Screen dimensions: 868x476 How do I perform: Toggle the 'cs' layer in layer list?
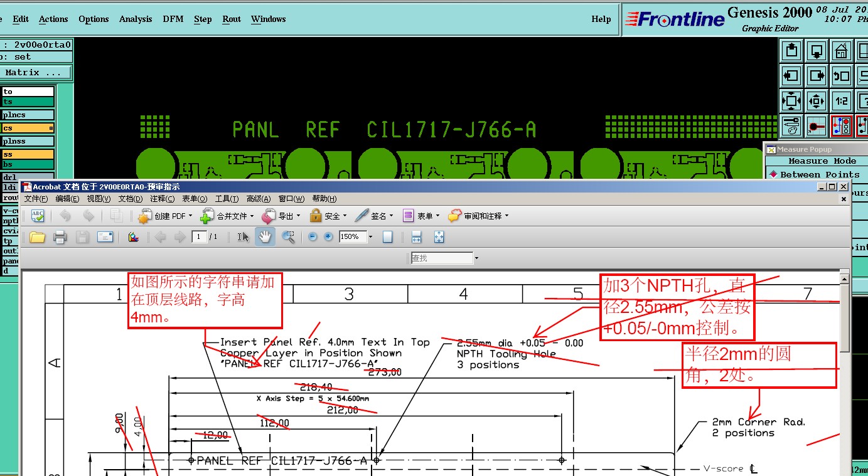click(28, 128)
